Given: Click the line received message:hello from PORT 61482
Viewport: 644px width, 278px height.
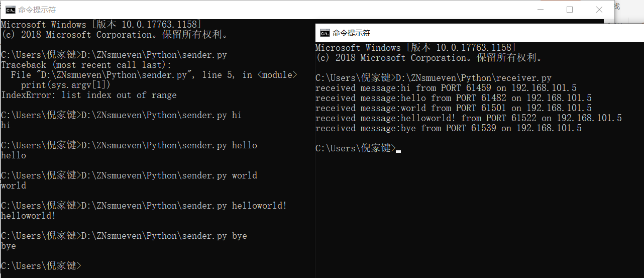Looking at the screenshot, I should 454,98.
